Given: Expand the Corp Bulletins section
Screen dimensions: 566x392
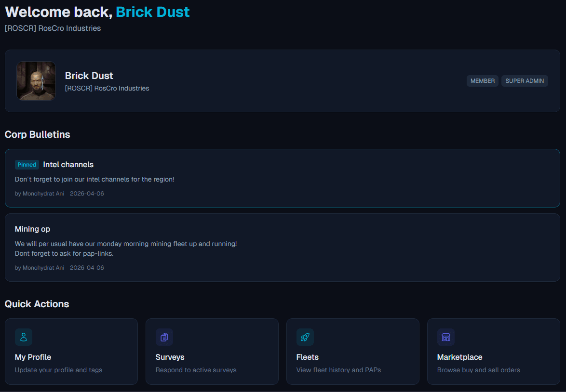Looking at the screenshot, I should coord(37,134).
